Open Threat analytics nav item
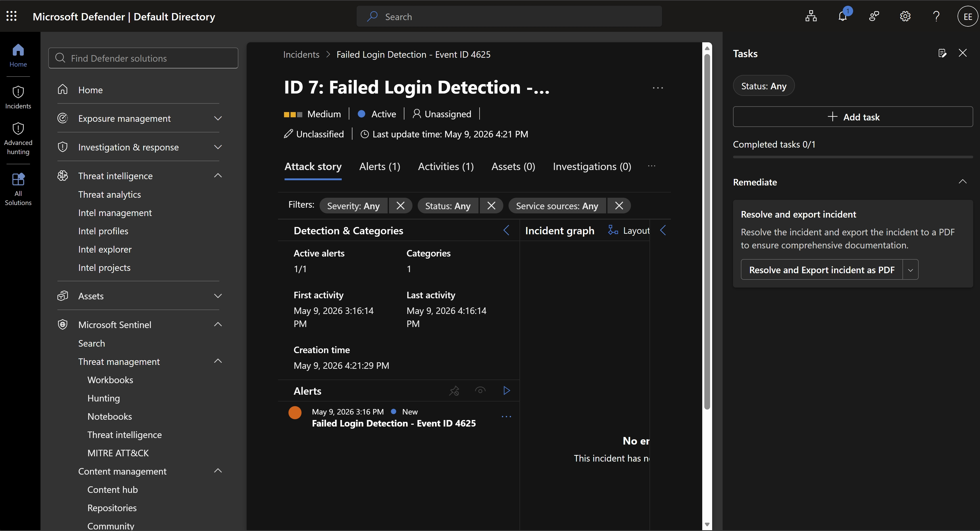 [109, 194]
